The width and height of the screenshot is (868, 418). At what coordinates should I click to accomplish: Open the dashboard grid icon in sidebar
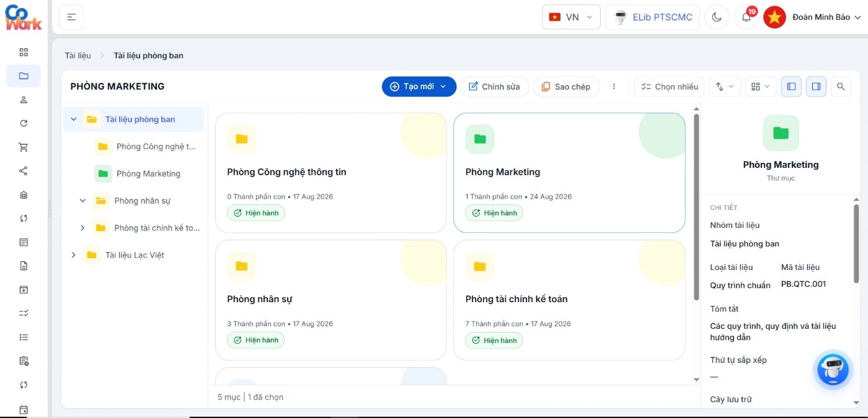coord(24,52)
